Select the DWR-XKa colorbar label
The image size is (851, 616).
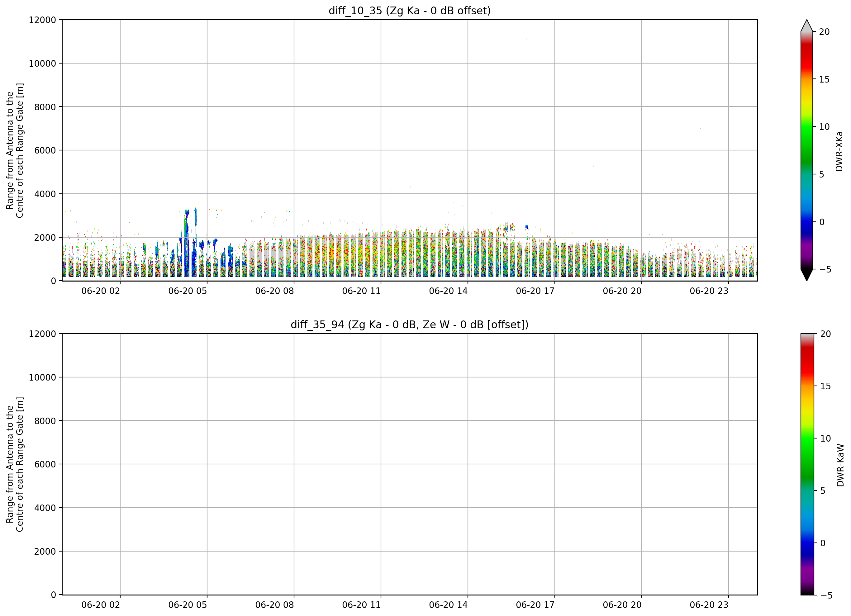coord(839,151)
